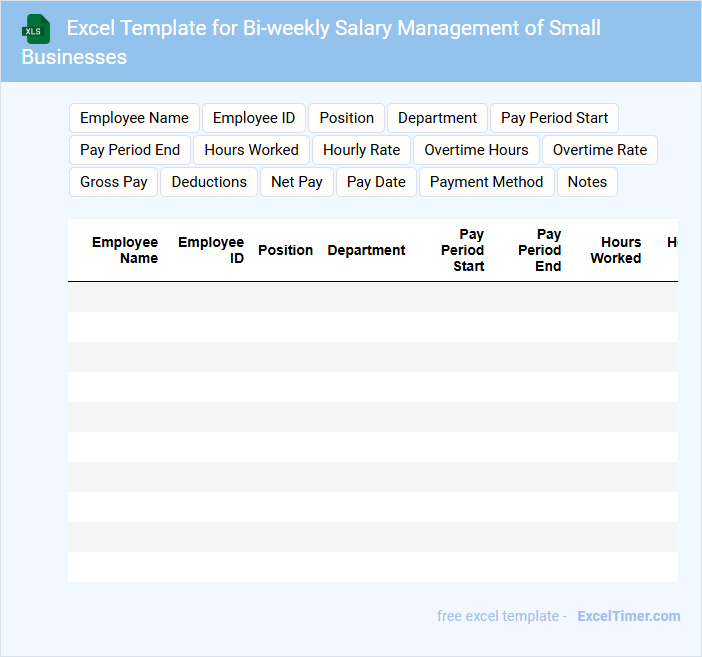
Task: Click the Employee ID tag
Action: pos(254,118)
